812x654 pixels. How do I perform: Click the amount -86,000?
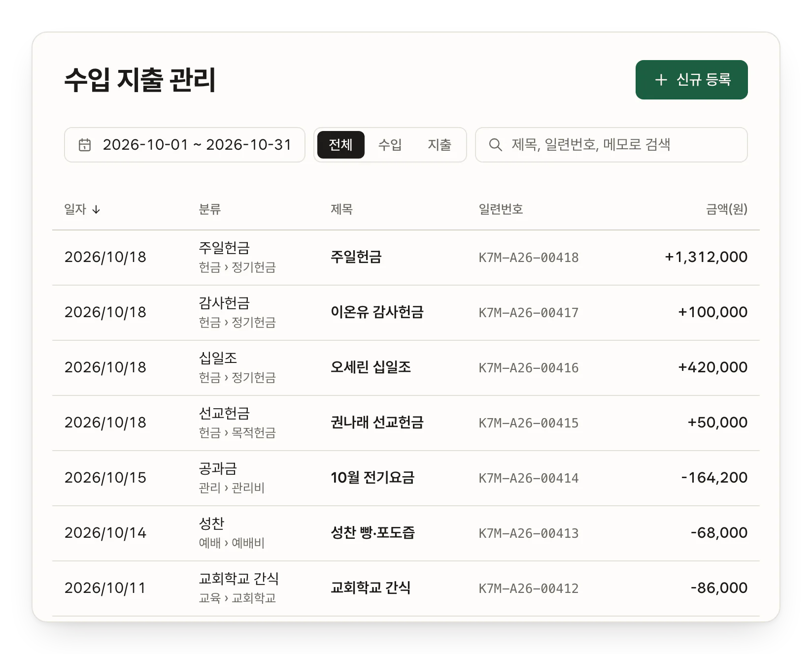pyautogui.click(x=719, y=588)
